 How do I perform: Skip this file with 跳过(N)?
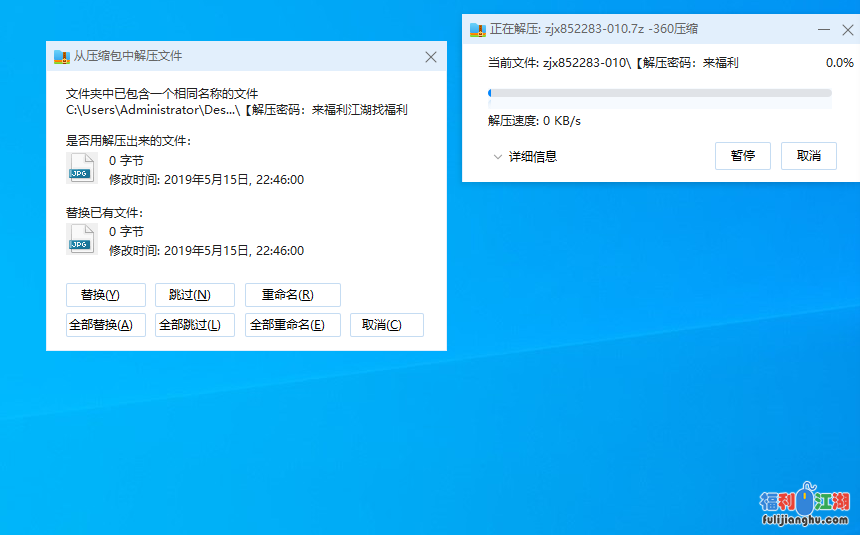click(x=194, y=295)
